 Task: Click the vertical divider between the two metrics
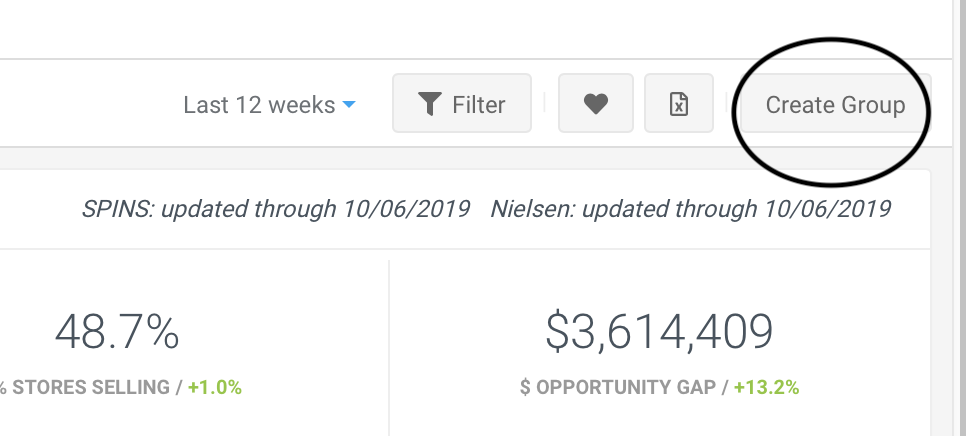coord(389,348)
